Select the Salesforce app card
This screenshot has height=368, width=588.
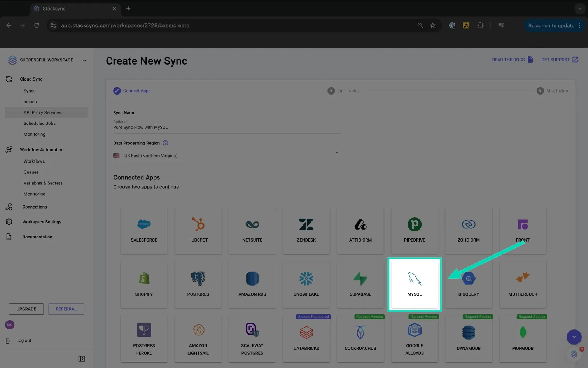[144, 231]
